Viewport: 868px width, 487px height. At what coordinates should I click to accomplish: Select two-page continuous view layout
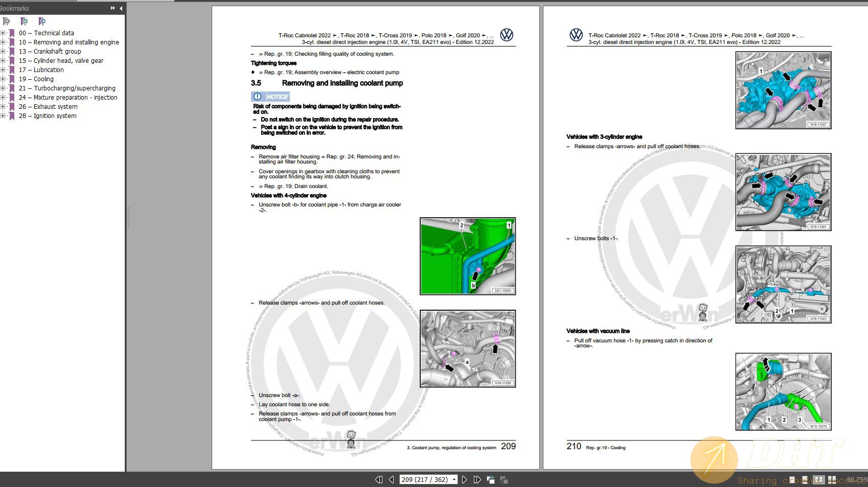[832, 480]
